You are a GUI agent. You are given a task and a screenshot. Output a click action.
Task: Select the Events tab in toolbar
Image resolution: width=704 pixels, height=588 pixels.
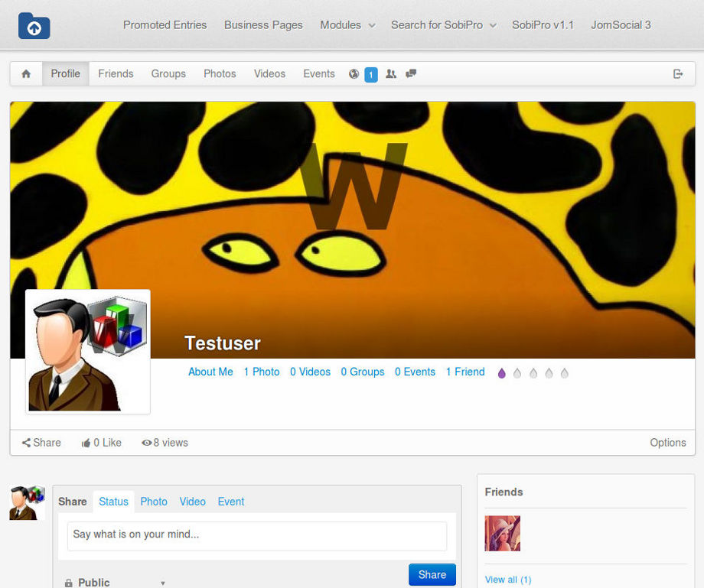click(319, 73)
